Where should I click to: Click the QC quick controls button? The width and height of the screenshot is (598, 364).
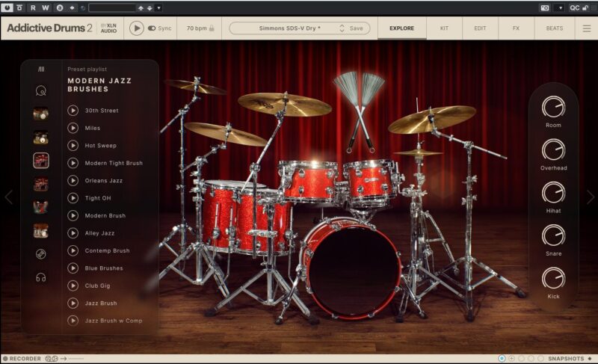574,7
